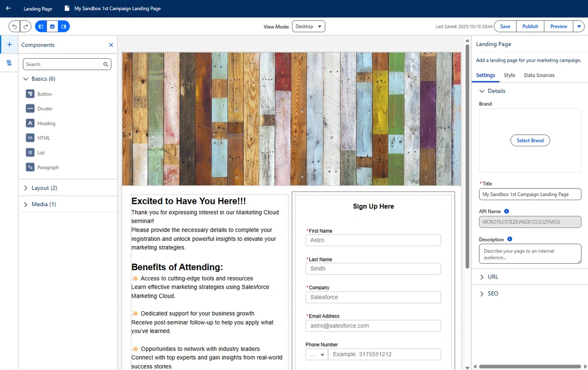Open the View Mode Desktop dropdown
Viewport: 588px width, 370px height.
click(309, 26)
